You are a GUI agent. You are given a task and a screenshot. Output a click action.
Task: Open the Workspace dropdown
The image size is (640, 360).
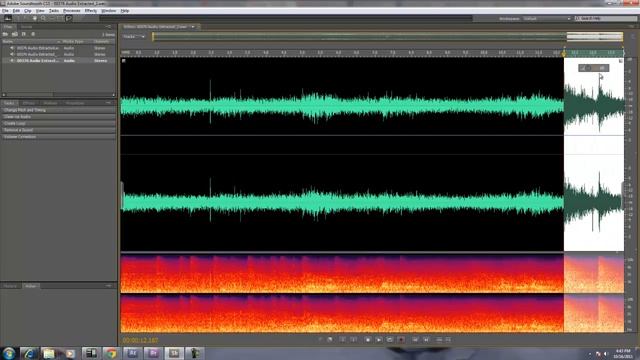547,19
